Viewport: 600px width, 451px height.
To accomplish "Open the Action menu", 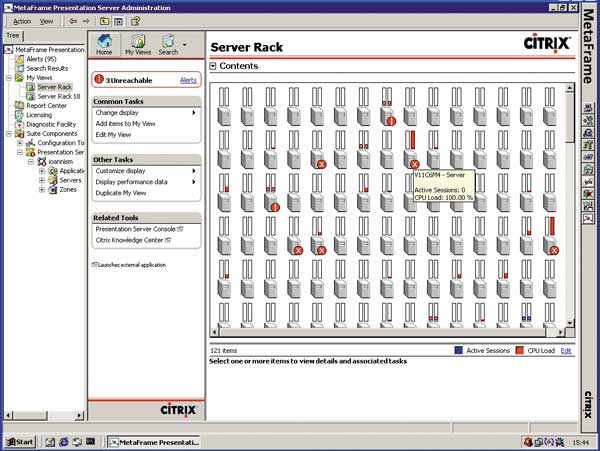I will 22,21.
